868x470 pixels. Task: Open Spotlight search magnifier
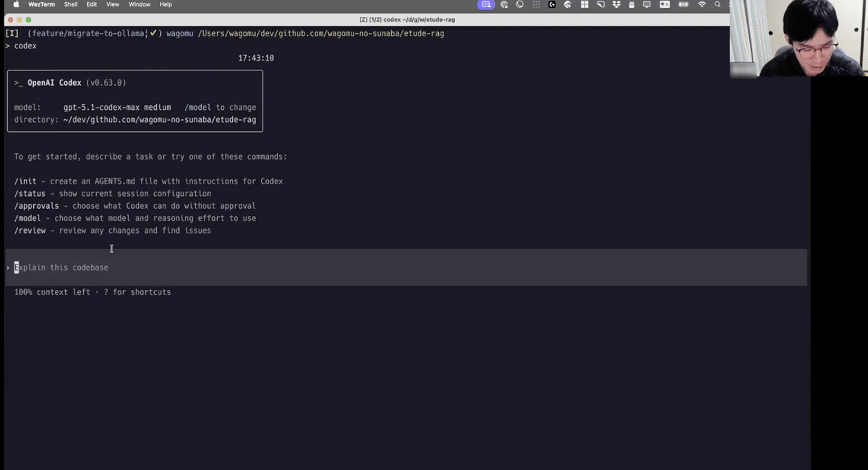pyautogui.click(x=717, y=4)
